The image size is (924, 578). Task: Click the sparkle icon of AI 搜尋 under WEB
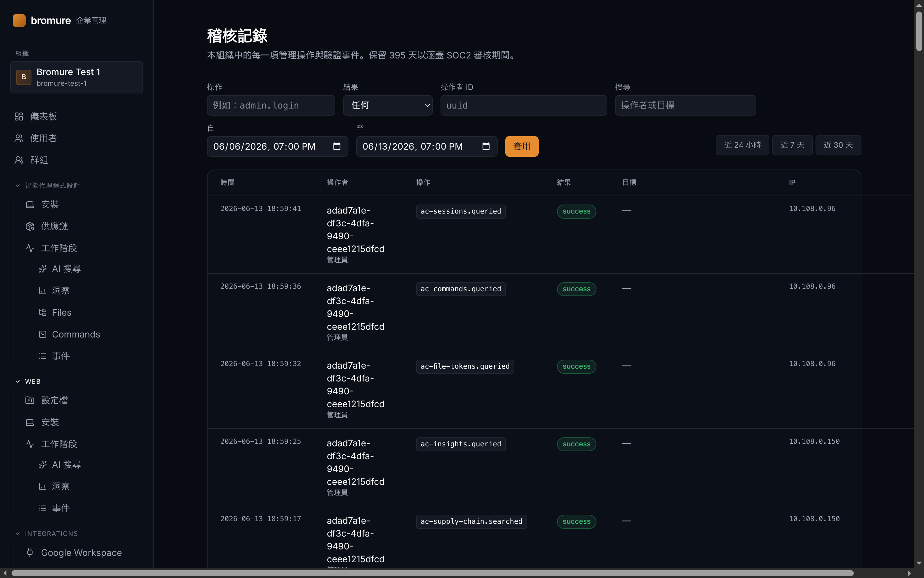pos(42,464)
